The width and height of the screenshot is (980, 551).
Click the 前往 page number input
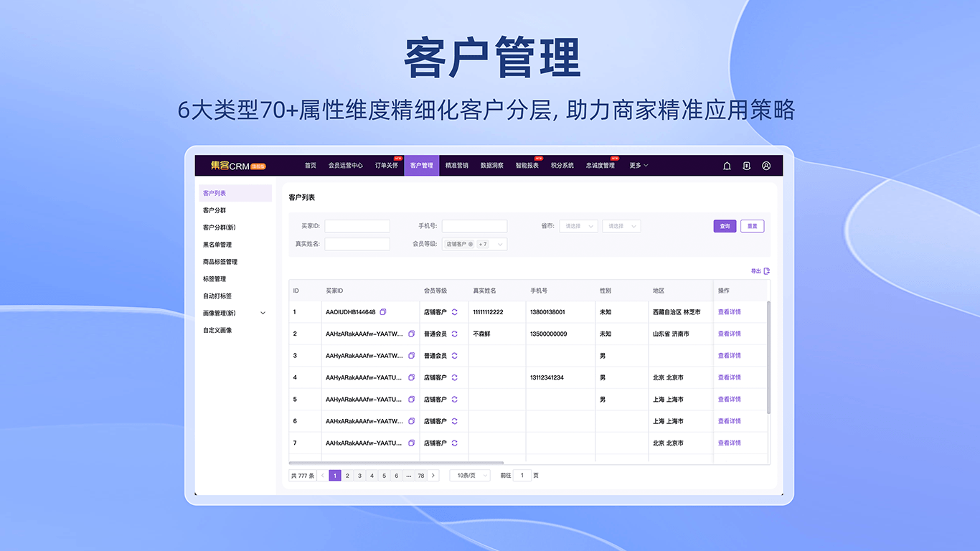(522, 476)
